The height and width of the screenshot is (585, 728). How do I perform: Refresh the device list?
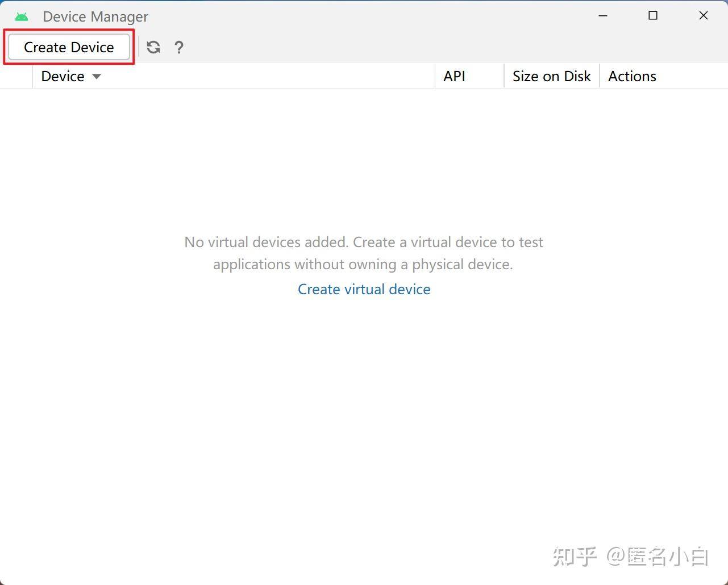pyautogui.click(x=153, y=47)
